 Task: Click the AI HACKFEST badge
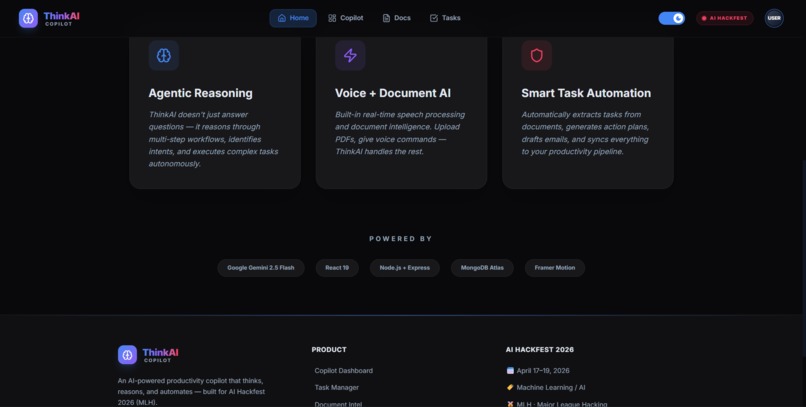[724, 18]
